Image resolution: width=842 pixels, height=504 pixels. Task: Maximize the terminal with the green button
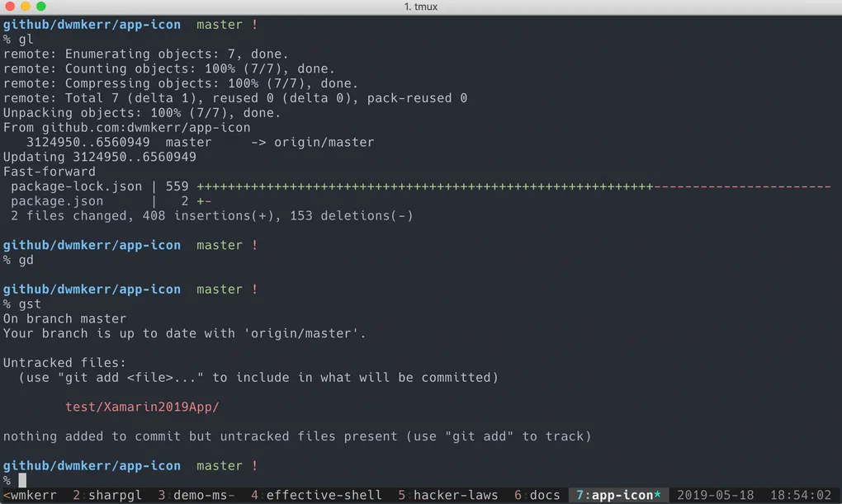tap(41, 7)
